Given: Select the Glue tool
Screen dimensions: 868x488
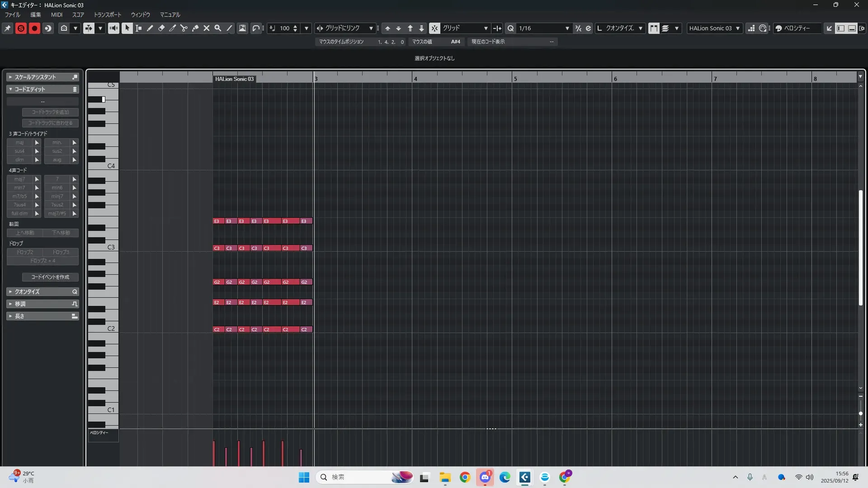Looking at the screenshot, I should (195, 28).
